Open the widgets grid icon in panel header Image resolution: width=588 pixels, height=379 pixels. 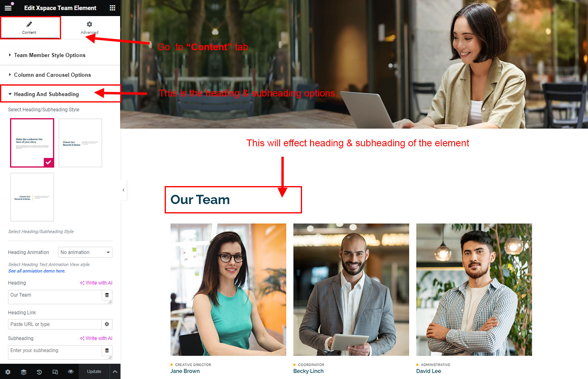pyautogui.click(x=112, y=8)
